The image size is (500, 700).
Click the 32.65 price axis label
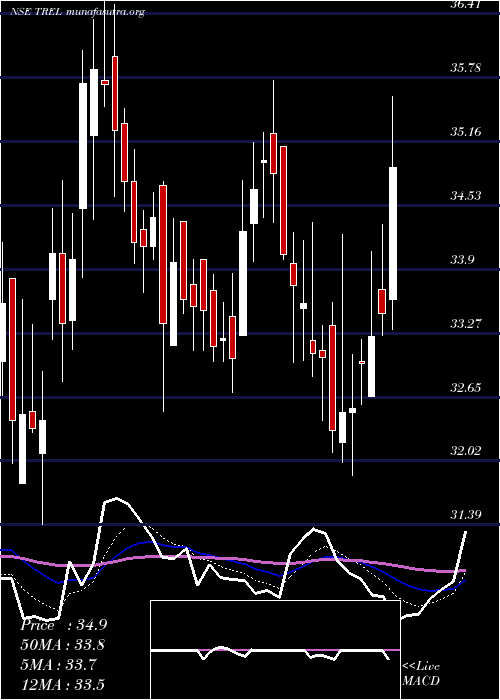pos(466,387)
